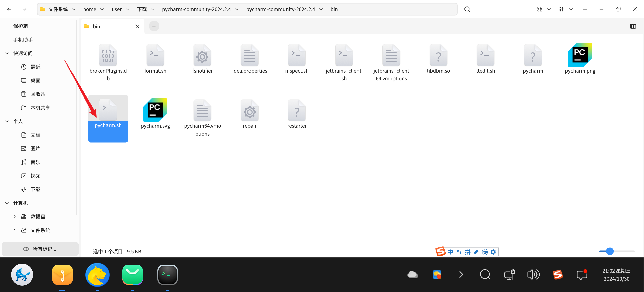This screenshot has width=644, height=292.
Task: Open 手机助手 in sidebar
Action: (x=23, y=40)
